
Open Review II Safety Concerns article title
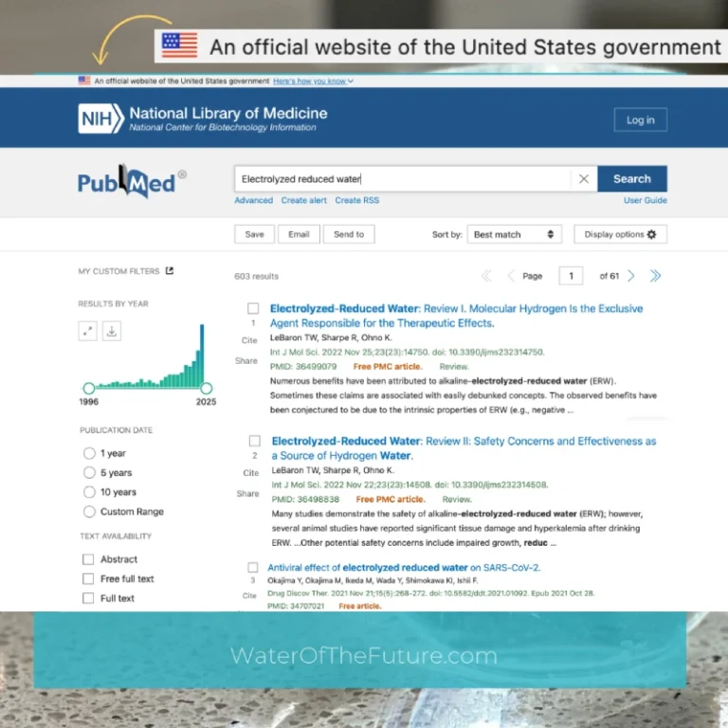click(x=464, y=448)
